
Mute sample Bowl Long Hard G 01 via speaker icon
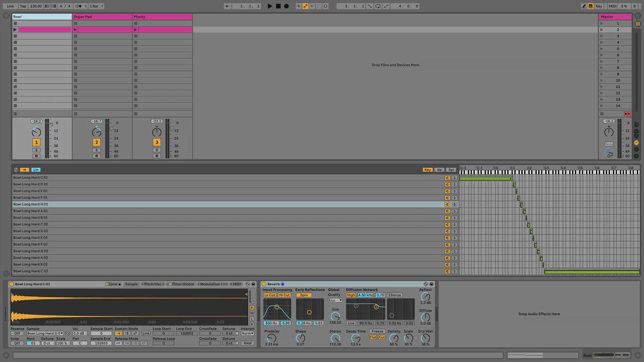point(447,204)
